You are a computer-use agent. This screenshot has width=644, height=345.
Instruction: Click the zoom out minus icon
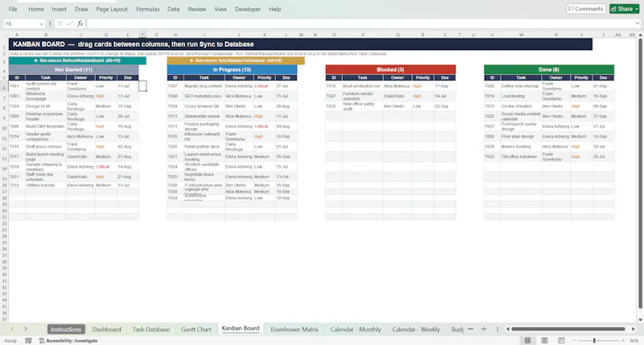tap(574, 340)
